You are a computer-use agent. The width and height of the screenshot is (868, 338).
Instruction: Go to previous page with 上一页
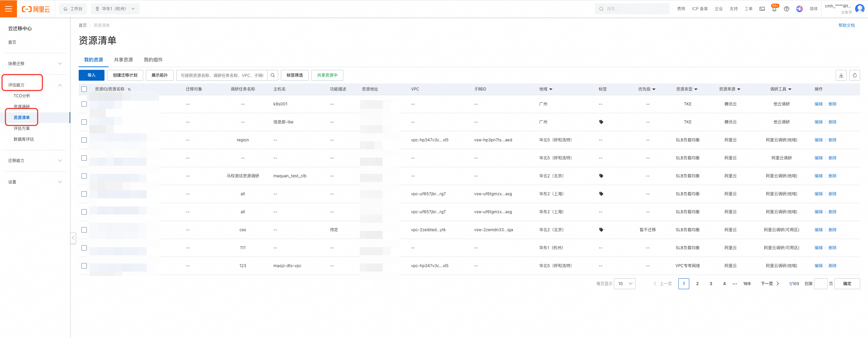click(663, 284)
